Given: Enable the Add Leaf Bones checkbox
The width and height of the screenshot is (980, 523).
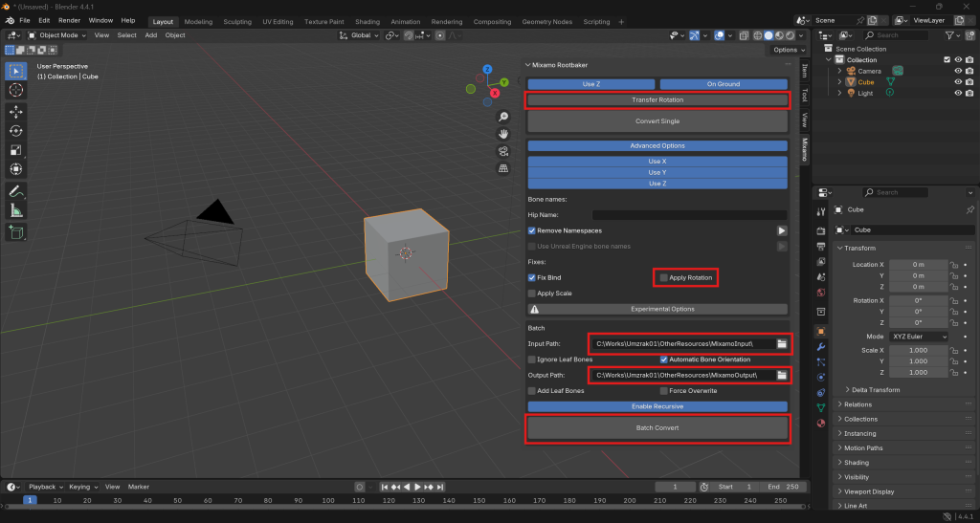Looking at the screenshot, I should [532, 391].
